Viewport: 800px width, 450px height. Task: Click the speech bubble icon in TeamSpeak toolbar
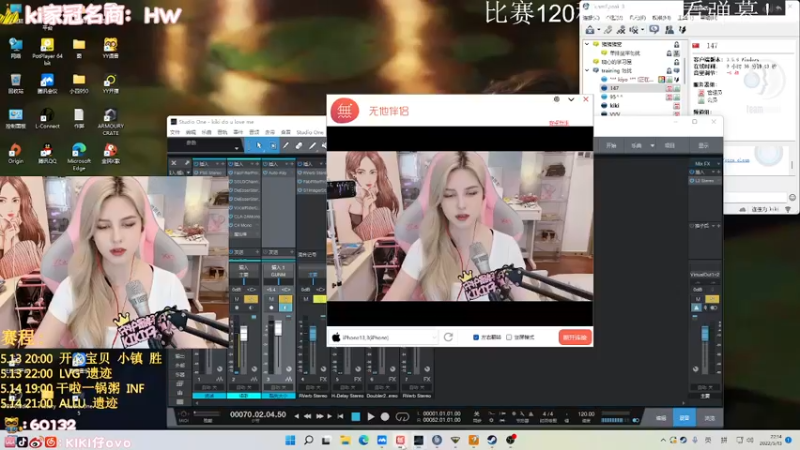(654, 30)
